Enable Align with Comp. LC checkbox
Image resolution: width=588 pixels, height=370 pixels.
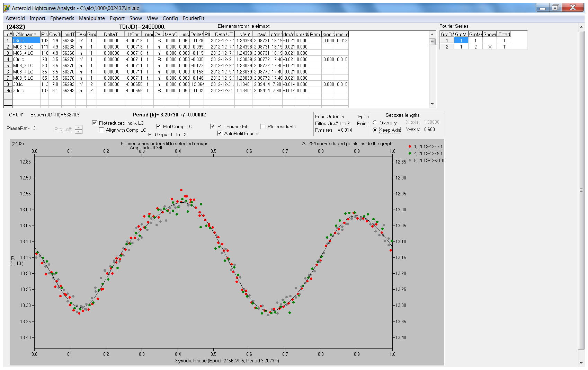tap(101, 130)
